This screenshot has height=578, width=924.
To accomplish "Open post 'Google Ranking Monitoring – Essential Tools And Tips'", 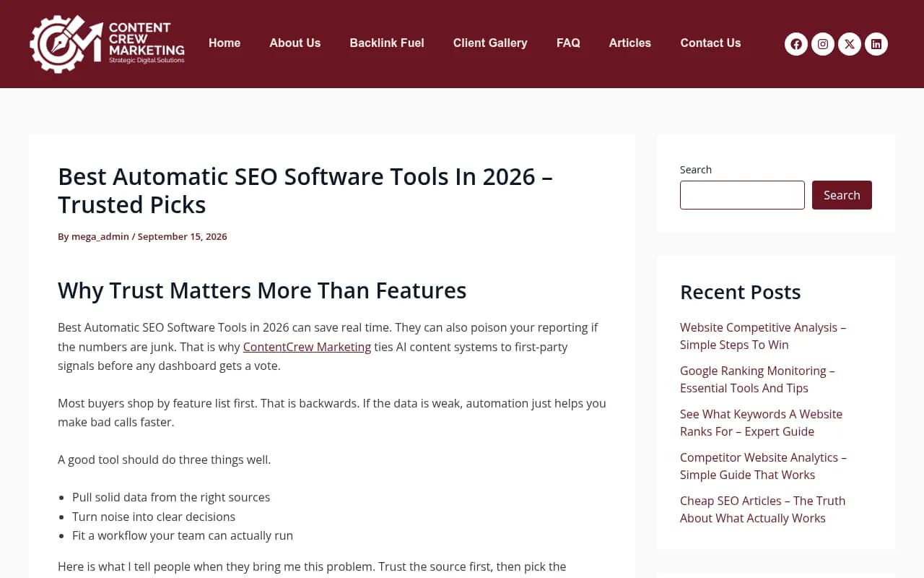I will pos(757,379).
